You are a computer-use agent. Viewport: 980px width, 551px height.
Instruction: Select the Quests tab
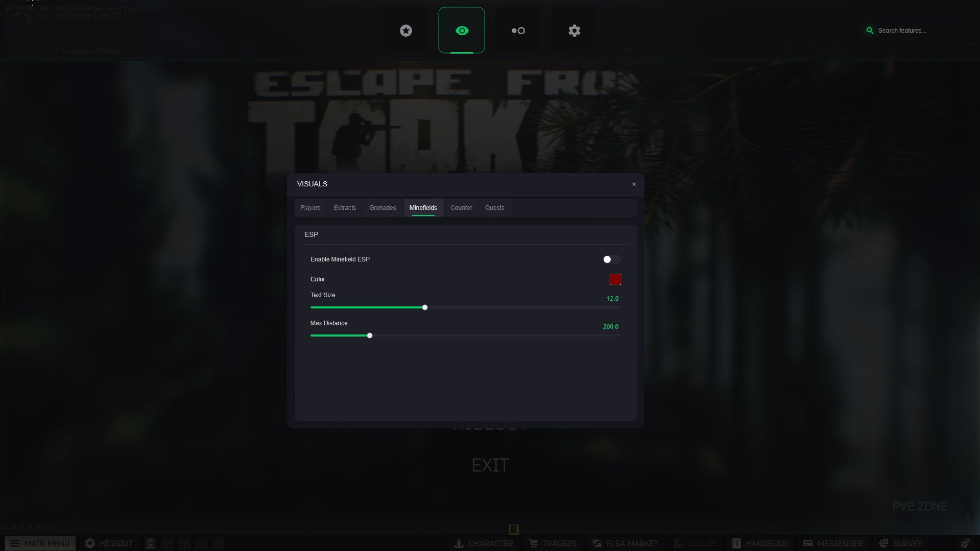[494, 208]
